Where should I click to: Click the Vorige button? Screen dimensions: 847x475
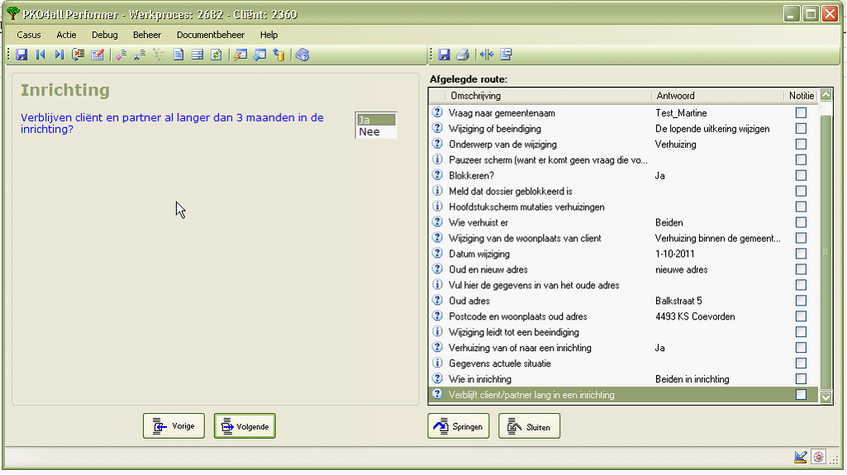(174, 426)
